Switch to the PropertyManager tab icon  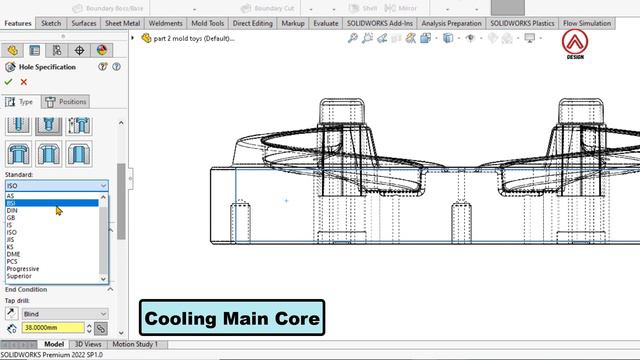(35, 50)
